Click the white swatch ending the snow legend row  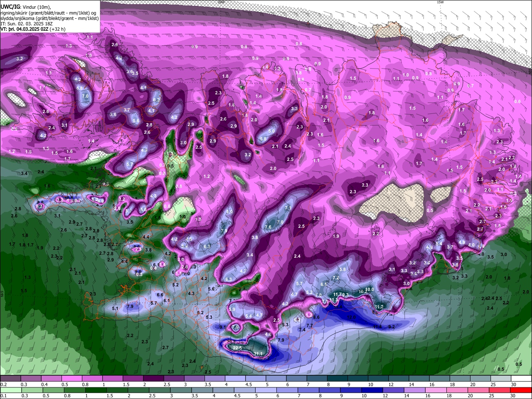[521, 378]
